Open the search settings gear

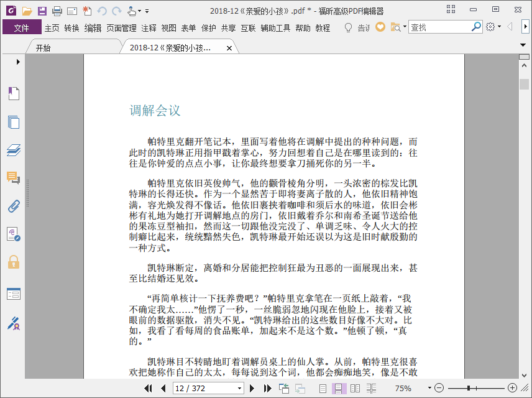[x=490, y=27]
